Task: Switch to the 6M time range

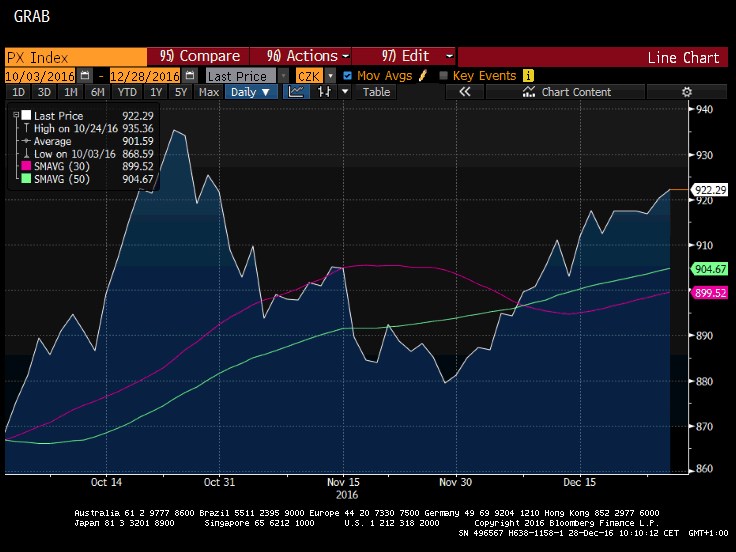Action: coord(97,92)
